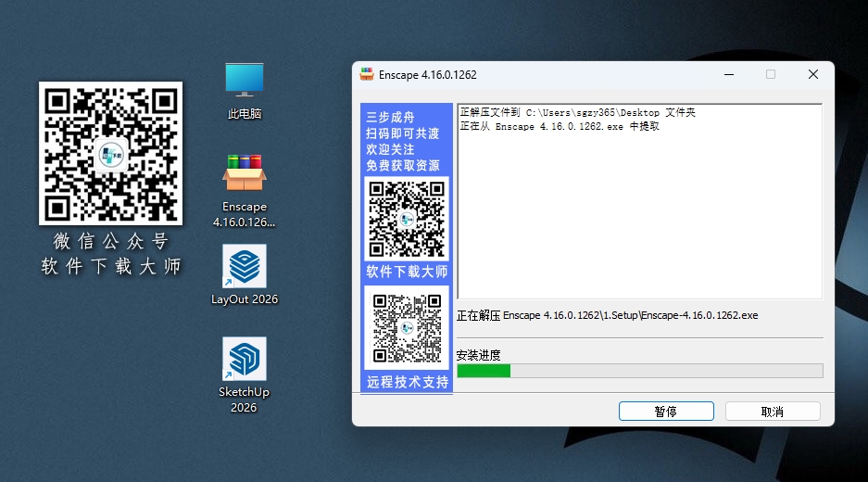868x482 pixels.
Task: Minimize the Enscape 4.16.0.1262 window
Action: coord(729,74)
